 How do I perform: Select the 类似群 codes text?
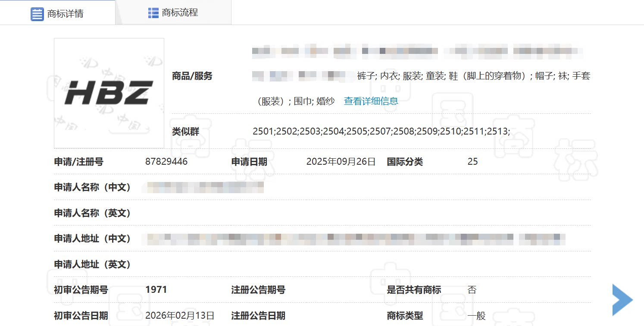pos(381,132)
